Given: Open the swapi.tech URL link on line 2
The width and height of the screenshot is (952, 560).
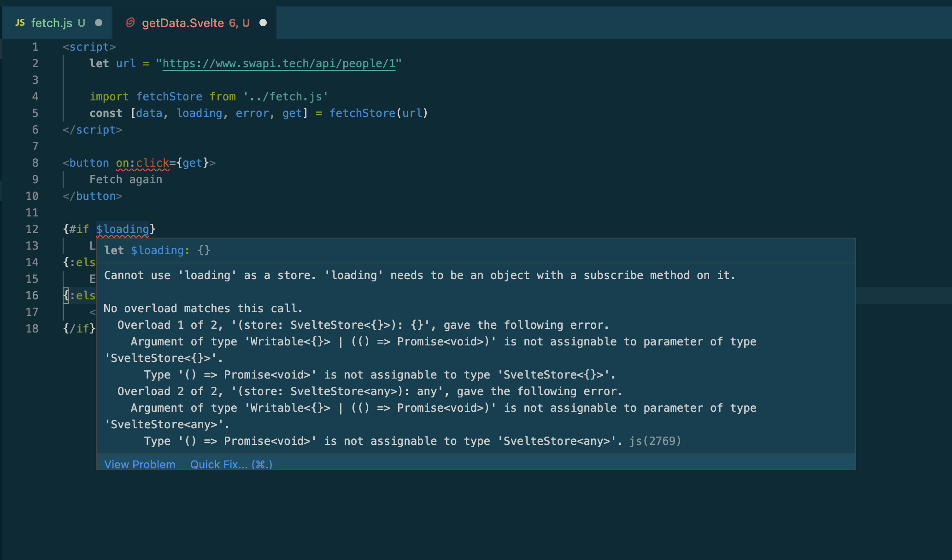Looking at the screenshot, I should coord(279,64).
